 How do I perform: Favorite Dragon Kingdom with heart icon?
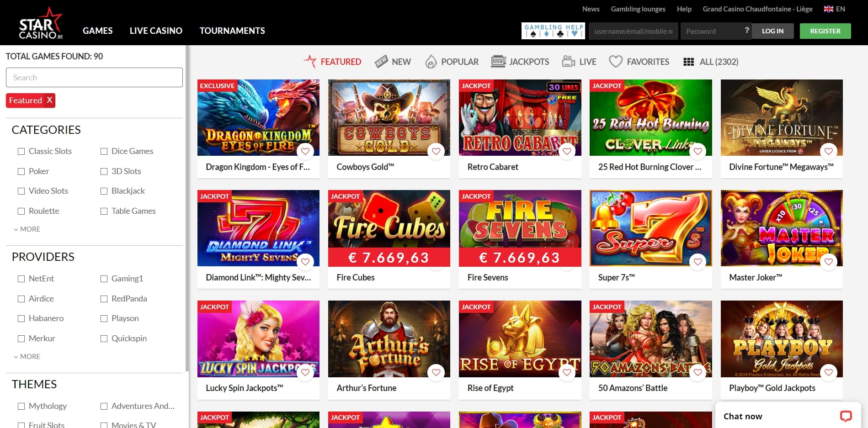(x=305, y=151)
